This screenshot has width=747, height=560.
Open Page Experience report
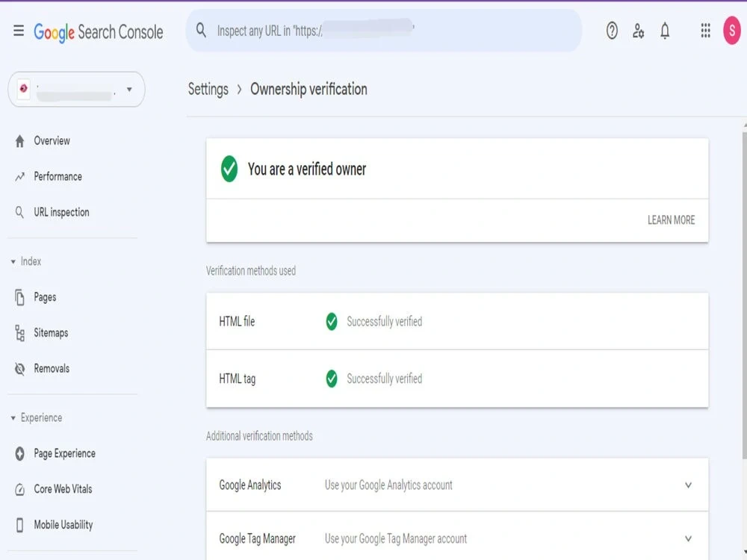click(64, 453)
